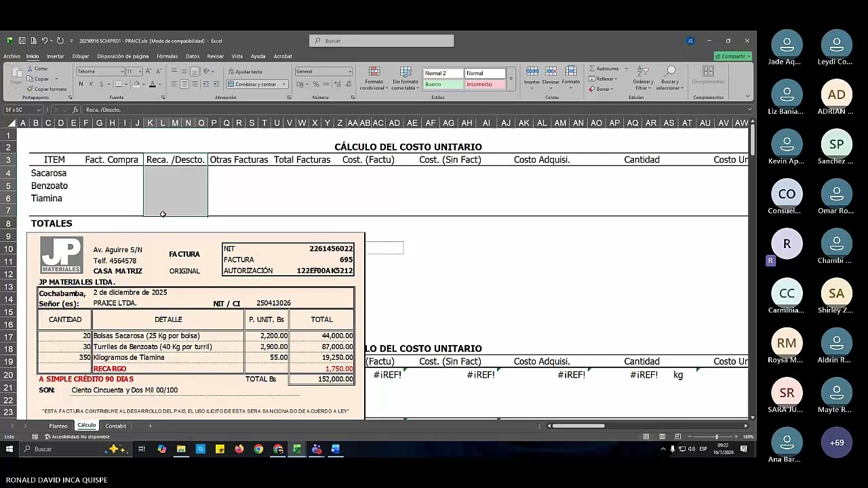This screenshot has height=488, width=868.
Task: Decrease the cell indent
Action: (206, 84)
